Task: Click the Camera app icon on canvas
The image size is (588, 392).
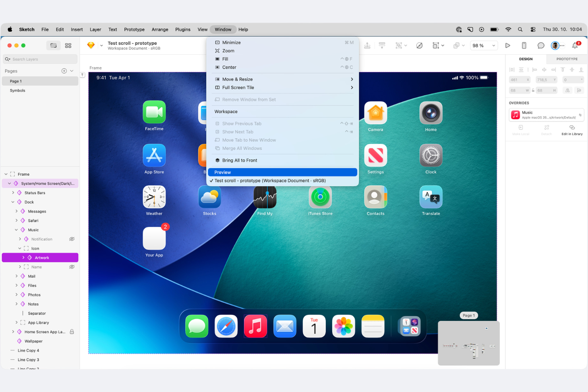Action: tap(375, 113)
